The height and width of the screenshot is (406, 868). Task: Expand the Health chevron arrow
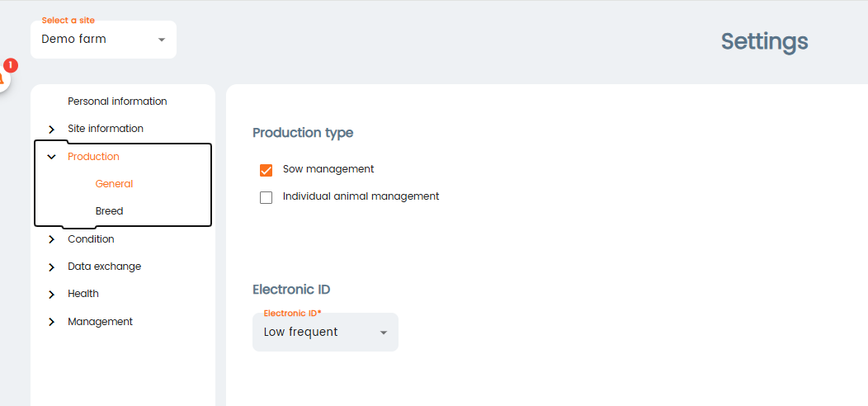[52, 295]
